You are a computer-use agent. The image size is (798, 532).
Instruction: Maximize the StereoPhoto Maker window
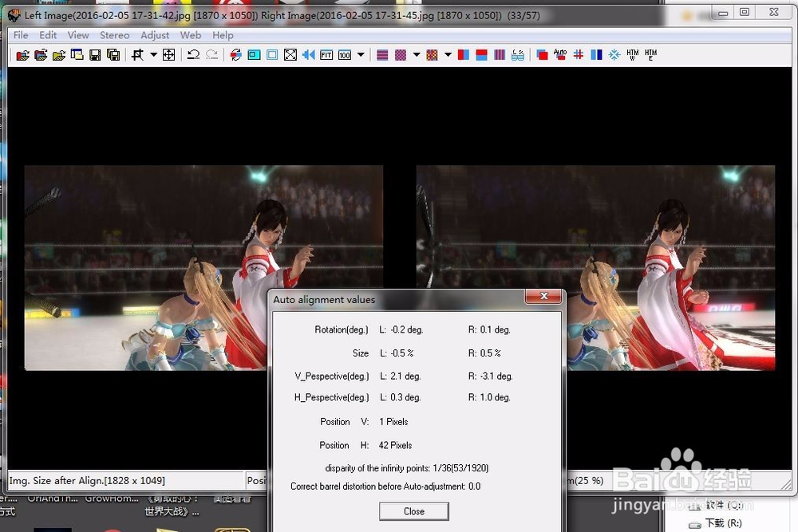pyautogui.click(x=744, y=12)
